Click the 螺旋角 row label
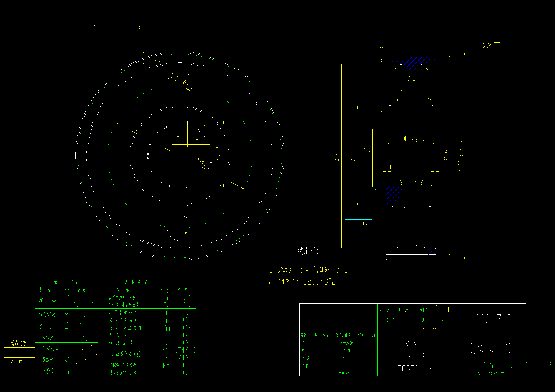The image size is (555, 392). click(48, 360)
